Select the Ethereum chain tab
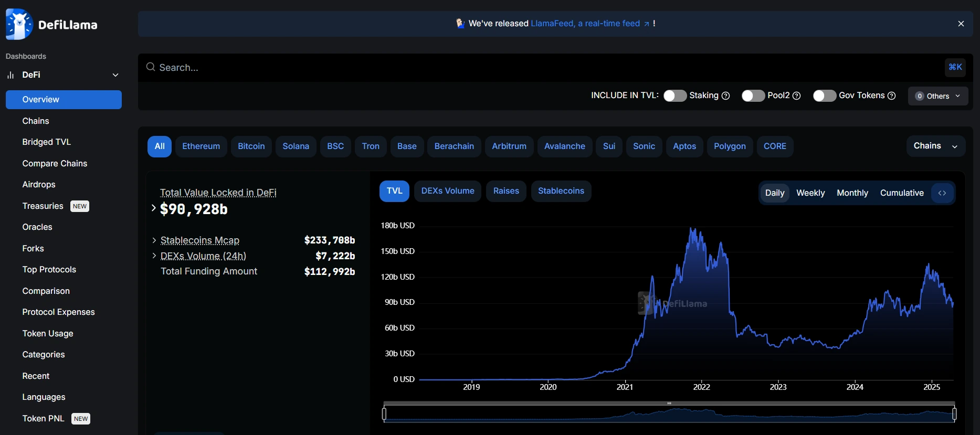The height and width of the screenshot is (435, 980). 201,146
